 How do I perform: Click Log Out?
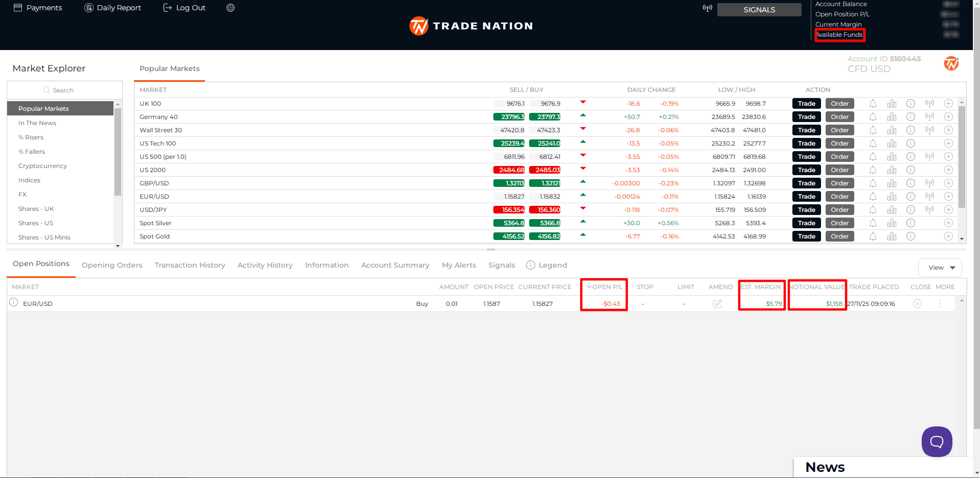click(x=184, y=8)
